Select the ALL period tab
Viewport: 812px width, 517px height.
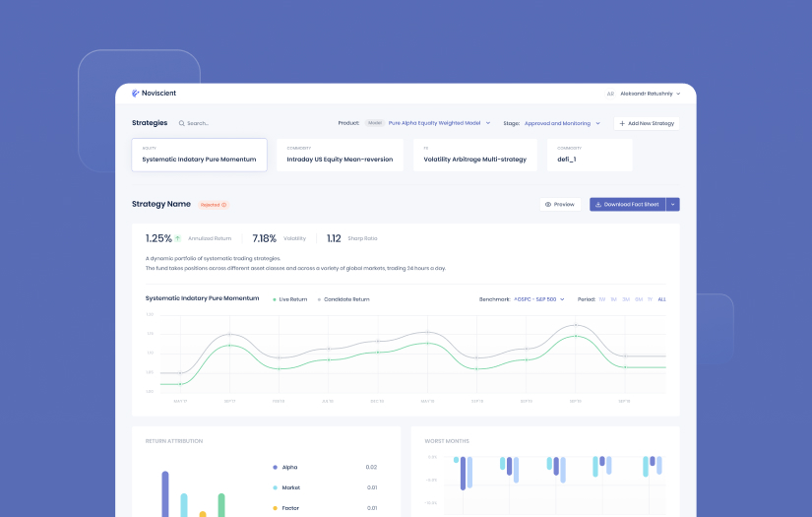661,299
